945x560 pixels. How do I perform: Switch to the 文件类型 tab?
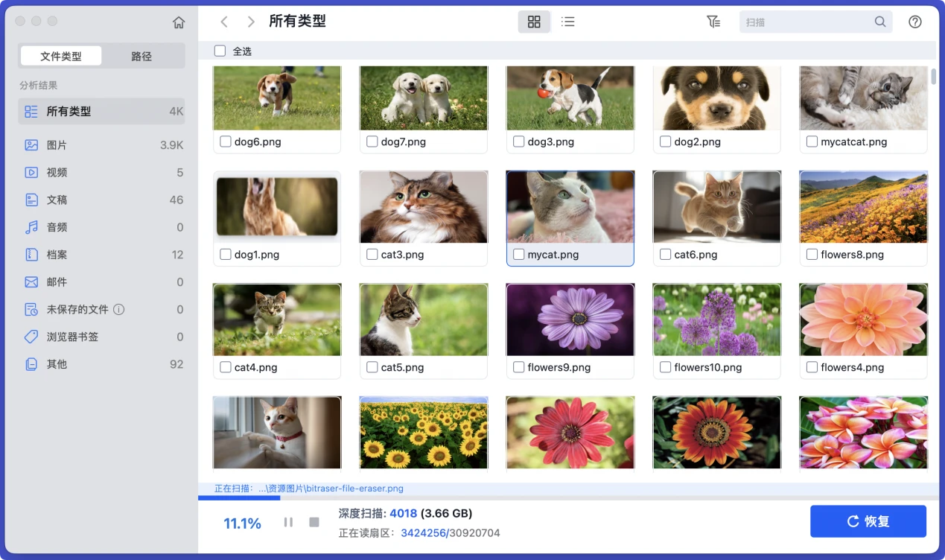(x=60, y=56)
